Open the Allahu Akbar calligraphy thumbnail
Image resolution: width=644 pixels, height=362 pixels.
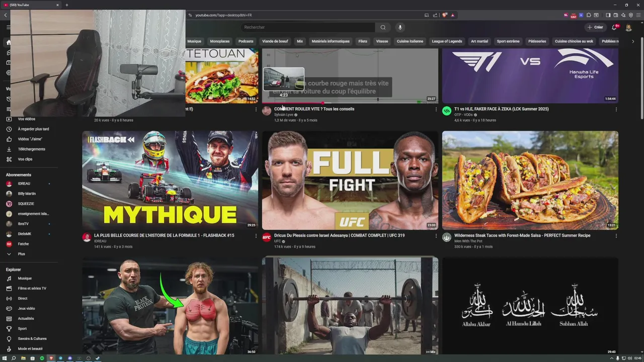coord(530,306)
